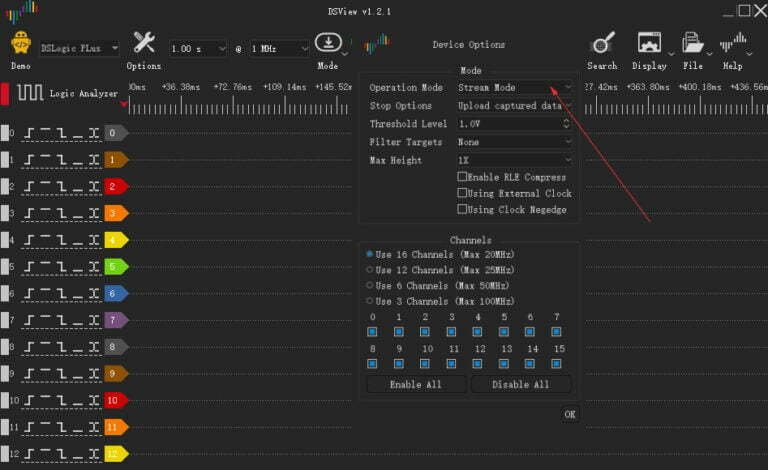Select falling edge trigger for channel 2
Image resolution: width=768 pixels, height=470 pixels.
[61, 187]
